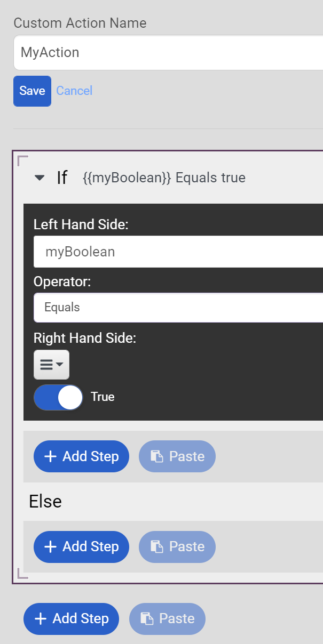Cancel editing the custom action

pyautogui.click(x=74, y=91)
